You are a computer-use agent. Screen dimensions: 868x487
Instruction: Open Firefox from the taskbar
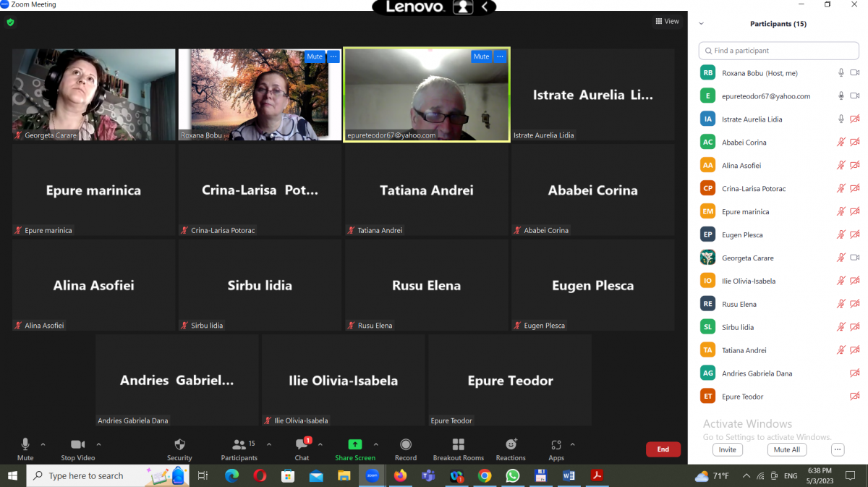[400, 475]
